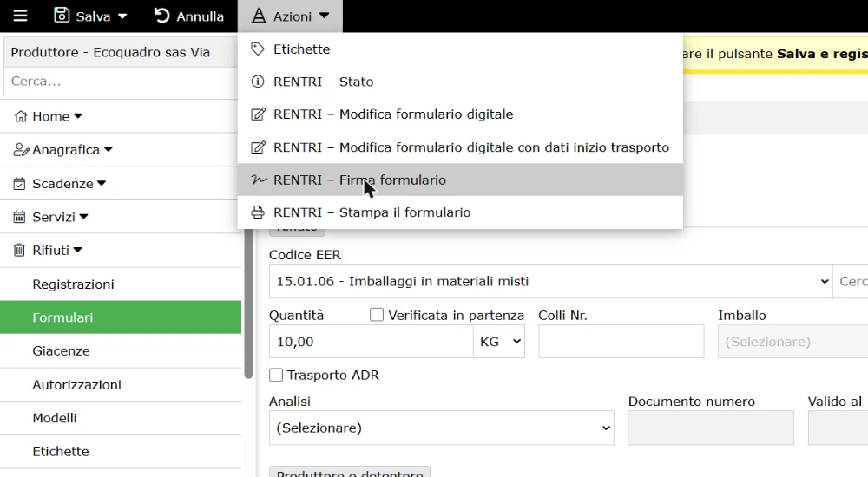This screenshot has height=477, width=868.
Task: Click the Rifiuti trash bin icon
Action: tap(19, 250)
